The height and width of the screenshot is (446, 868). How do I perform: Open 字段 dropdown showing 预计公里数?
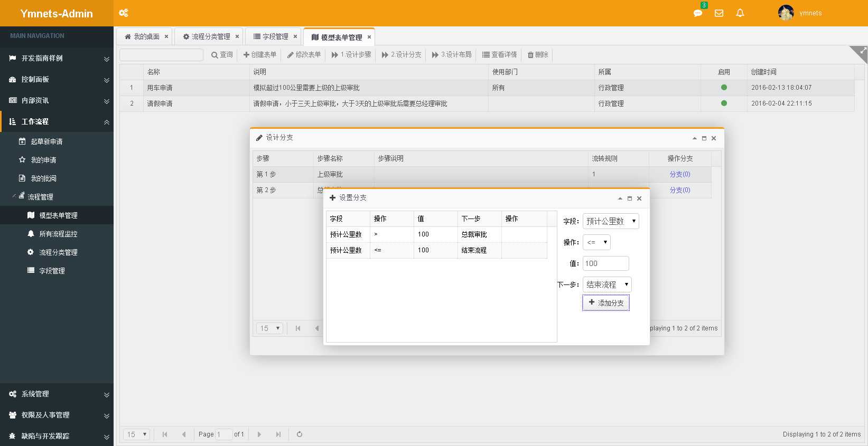click(x=611, y=221)
